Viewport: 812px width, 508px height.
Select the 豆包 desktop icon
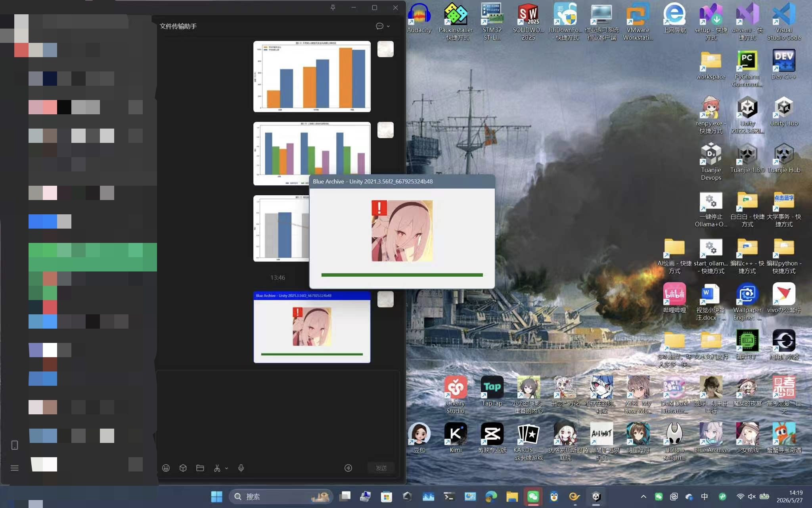point(419,438)
